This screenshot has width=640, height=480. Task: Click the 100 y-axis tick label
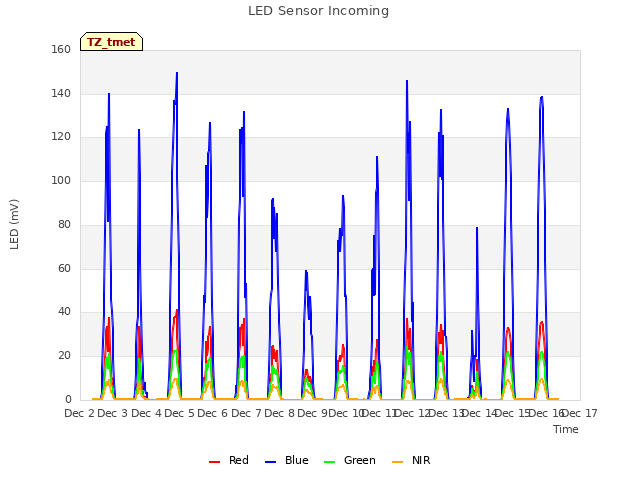(x=61, y=180)
